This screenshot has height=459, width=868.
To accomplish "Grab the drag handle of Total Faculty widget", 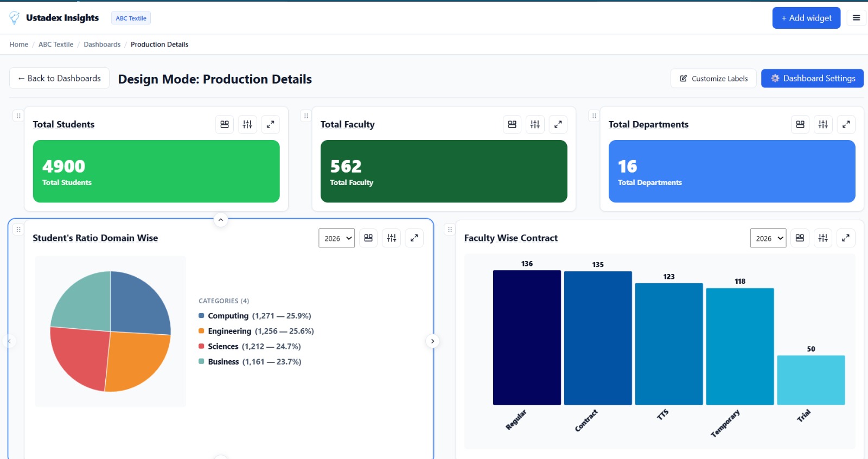I will pyautogui.click(x=306, y=116).
